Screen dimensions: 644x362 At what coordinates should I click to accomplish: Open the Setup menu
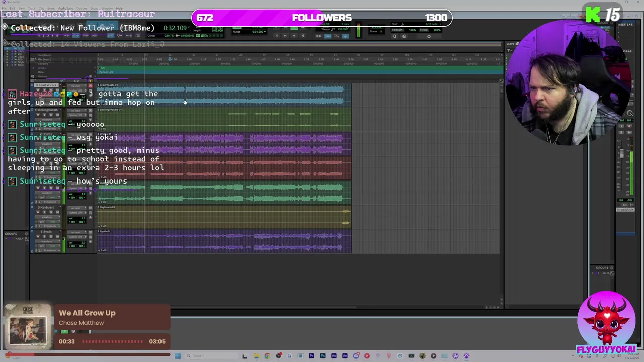click(94, 8)
